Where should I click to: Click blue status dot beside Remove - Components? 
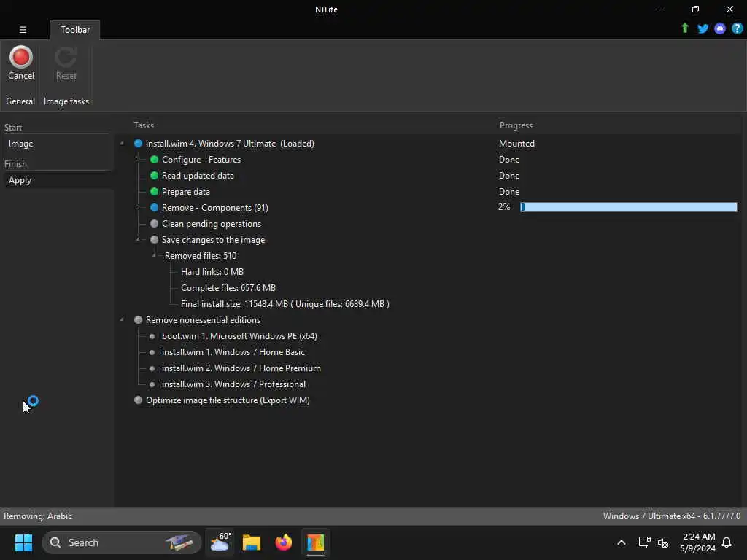[x=154, y=208]
